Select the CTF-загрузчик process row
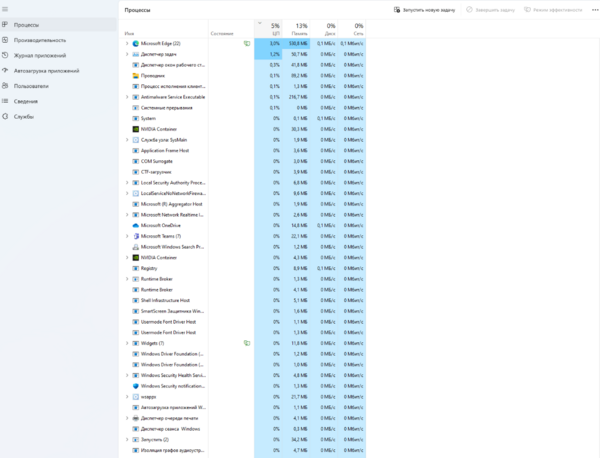The height and width of the screenshot is (458, 600). (243, 172)
